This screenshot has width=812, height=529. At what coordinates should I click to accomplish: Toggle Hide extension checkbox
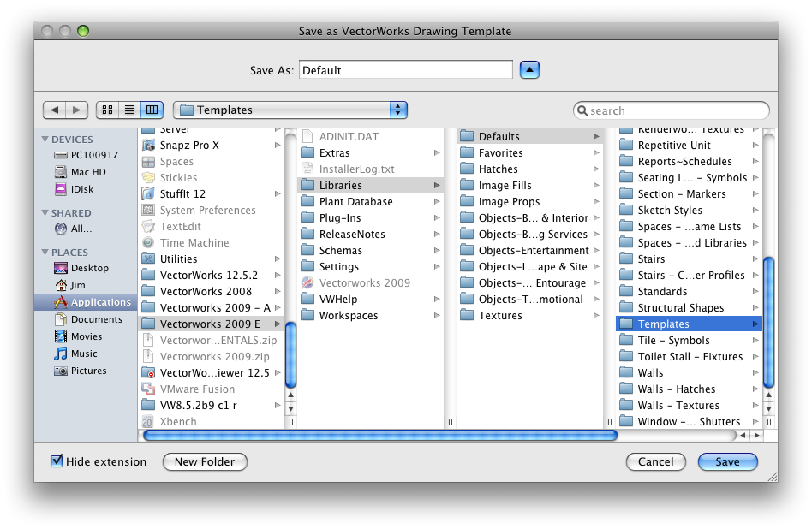pyautogui.click(x=57, y=461)
